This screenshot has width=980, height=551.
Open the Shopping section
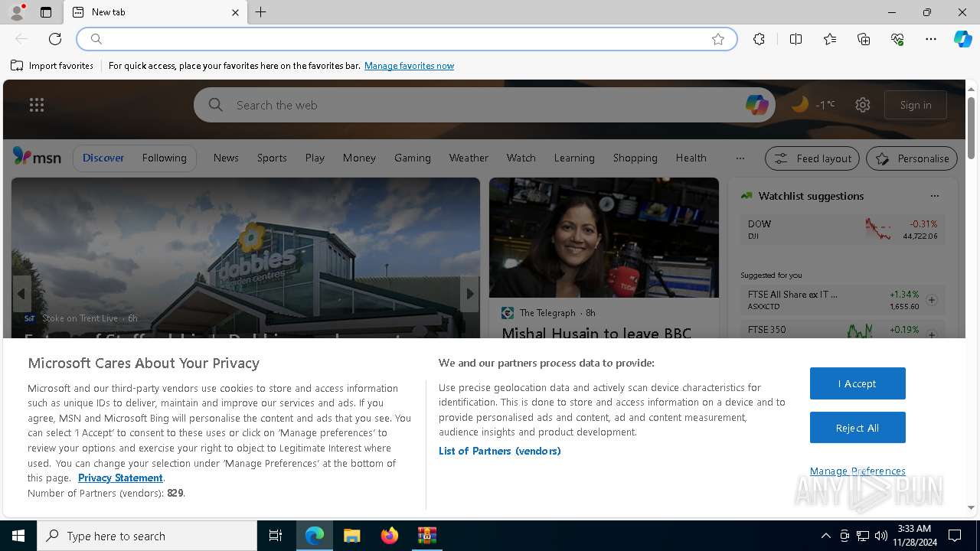(635, 158)
